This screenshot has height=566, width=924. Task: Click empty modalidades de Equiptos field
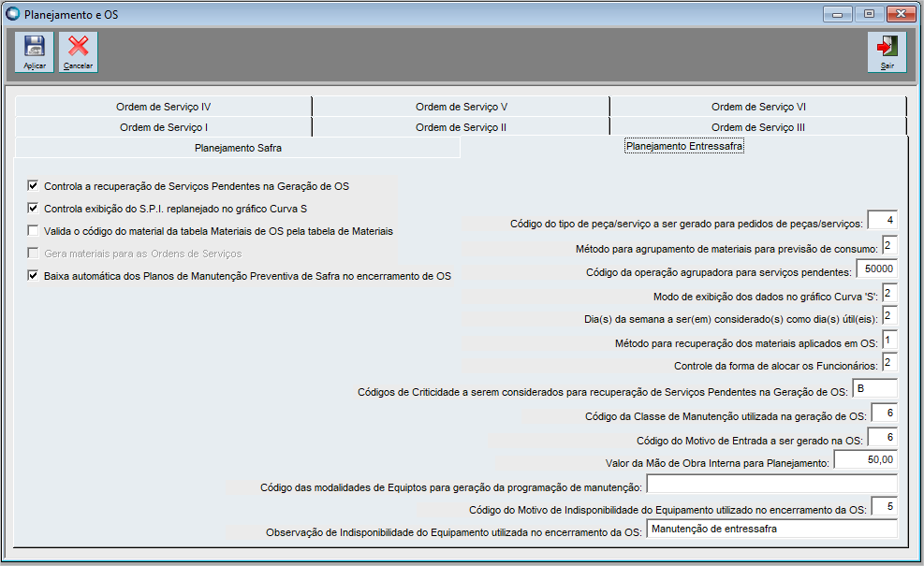pyautogui.click(x=772, y=484)
